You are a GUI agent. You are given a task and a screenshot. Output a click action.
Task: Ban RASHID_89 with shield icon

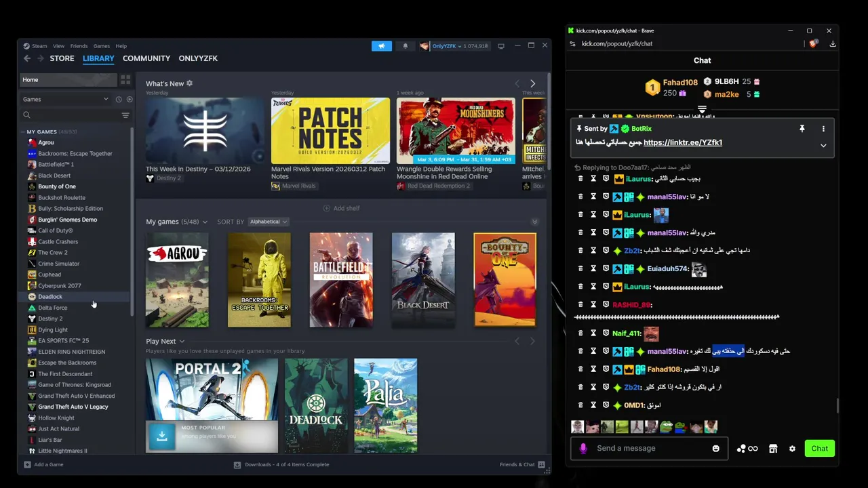click(x=606, y=305)
